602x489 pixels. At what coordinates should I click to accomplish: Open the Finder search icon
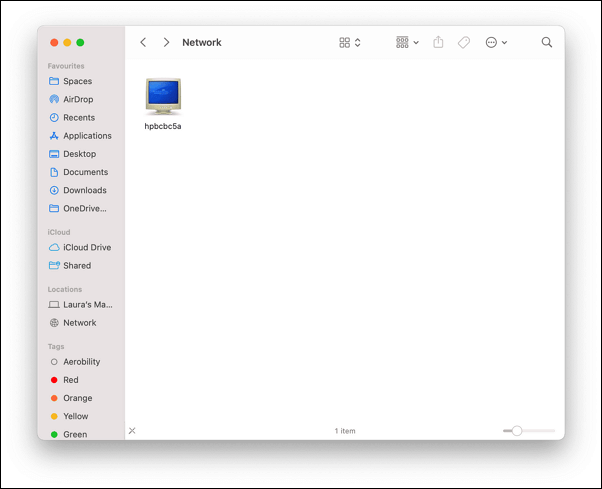point(547,43)
